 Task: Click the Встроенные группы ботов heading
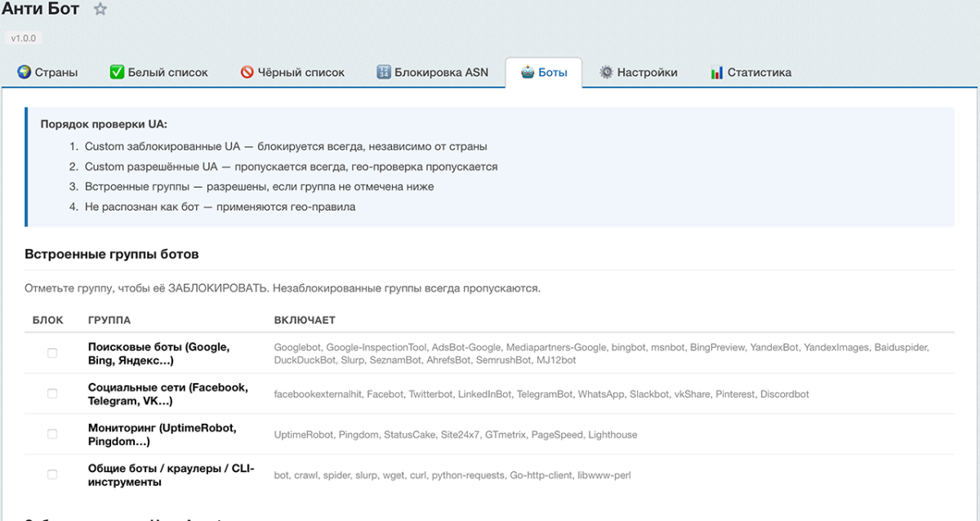tap(112, 254)
